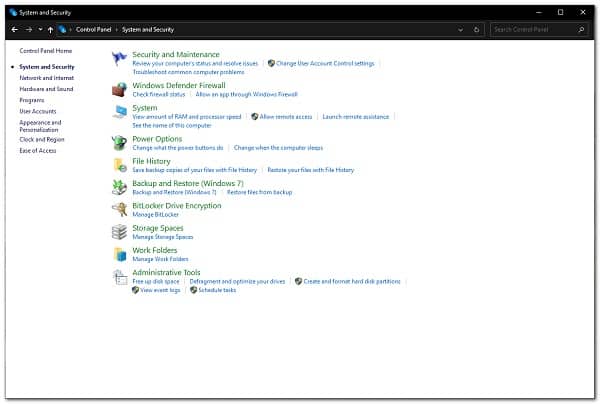Click Launch remote assistance
The width and height of the screenshot is (600, 404).
(x=355, y=116)
